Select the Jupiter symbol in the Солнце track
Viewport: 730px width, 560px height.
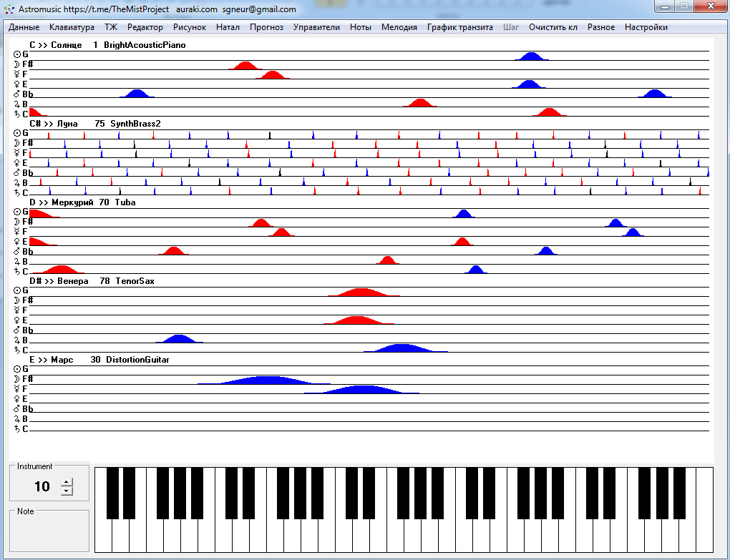pyautogui.click(x=17, y=104)
